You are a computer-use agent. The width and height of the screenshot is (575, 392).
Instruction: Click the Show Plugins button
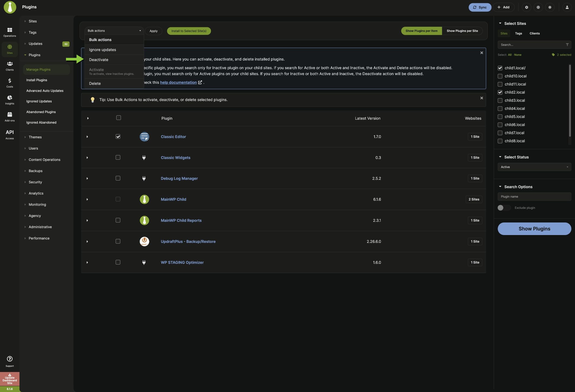click(x=534, y=229)
